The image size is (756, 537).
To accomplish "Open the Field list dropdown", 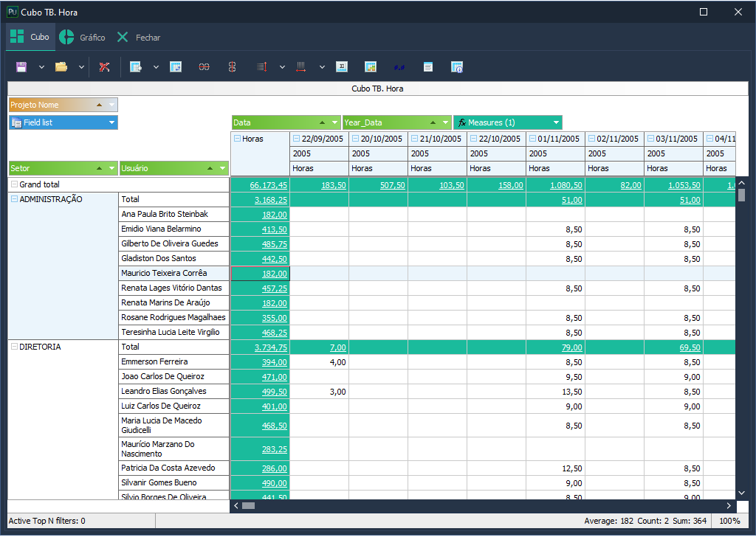I will (111, 122).
